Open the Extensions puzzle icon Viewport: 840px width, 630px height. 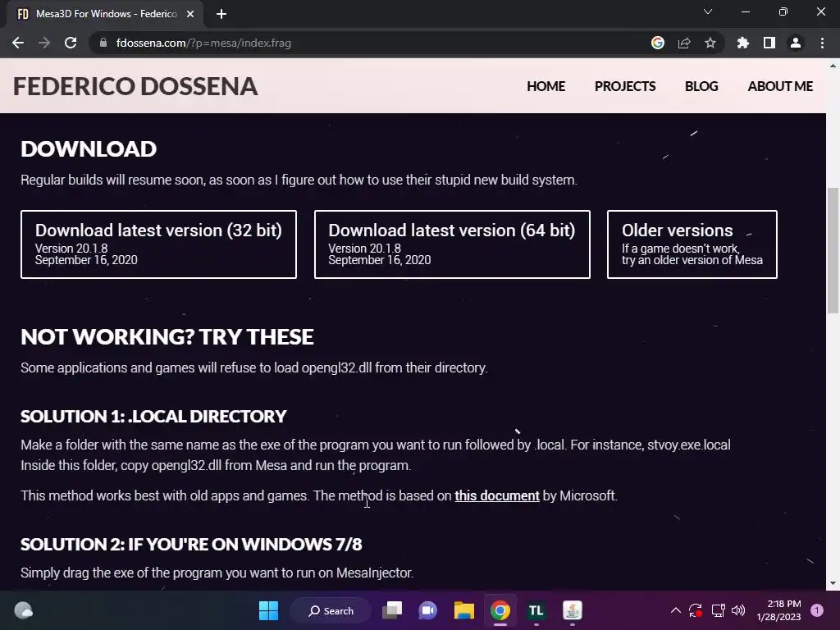coord(743,43)
